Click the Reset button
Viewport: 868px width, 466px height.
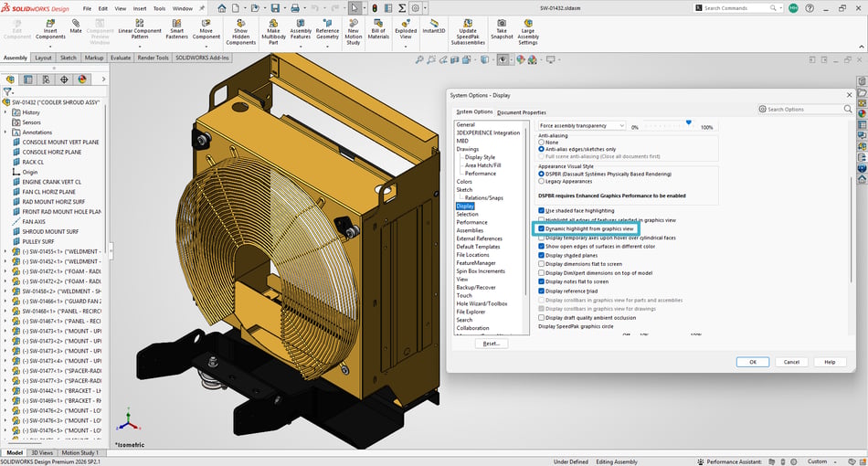pos(492,344)
